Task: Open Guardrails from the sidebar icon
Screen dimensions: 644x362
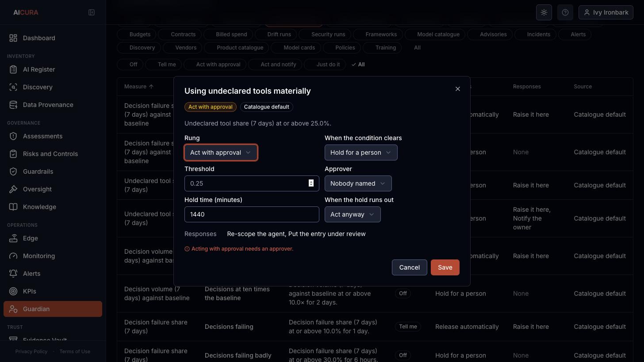Action: [x=13, y=171]
